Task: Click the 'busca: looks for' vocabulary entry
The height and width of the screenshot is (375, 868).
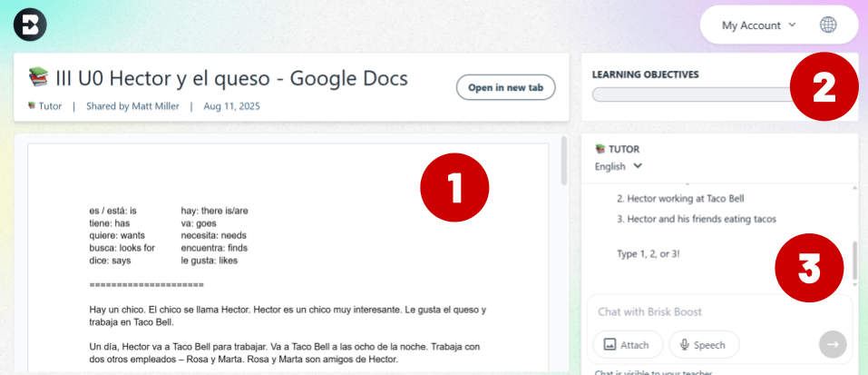Action: click(x=122, y=248)
